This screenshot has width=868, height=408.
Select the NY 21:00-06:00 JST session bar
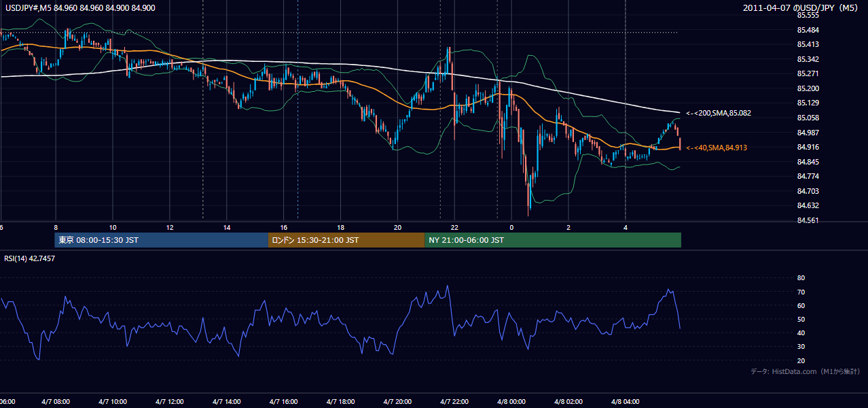[x=553, y=240]
